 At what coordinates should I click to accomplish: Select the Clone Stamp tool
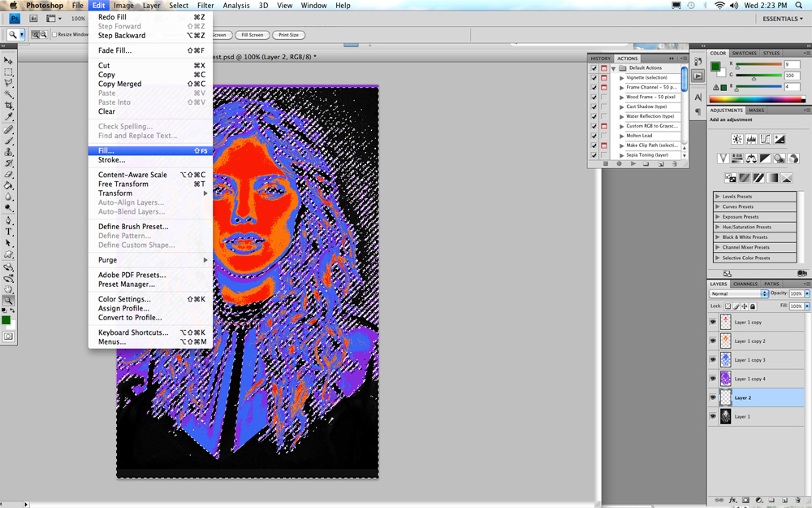(x=8, y=153)
